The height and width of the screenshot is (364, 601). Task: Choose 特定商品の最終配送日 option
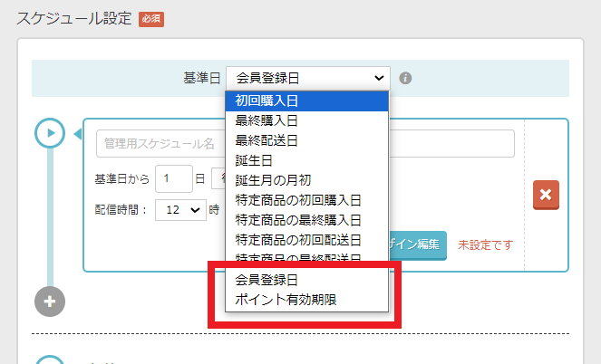coord(306,259)
